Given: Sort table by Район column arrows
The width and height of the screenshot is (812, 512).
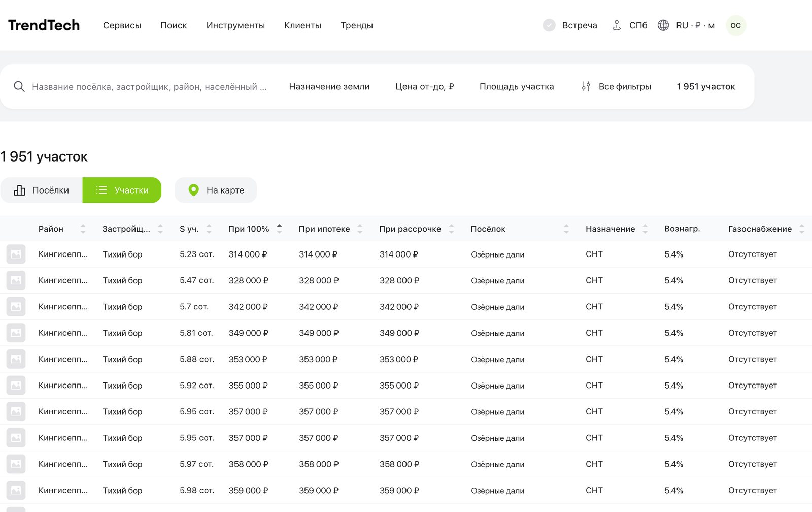Looking at the screenshot, I should [x=83, y=229].
